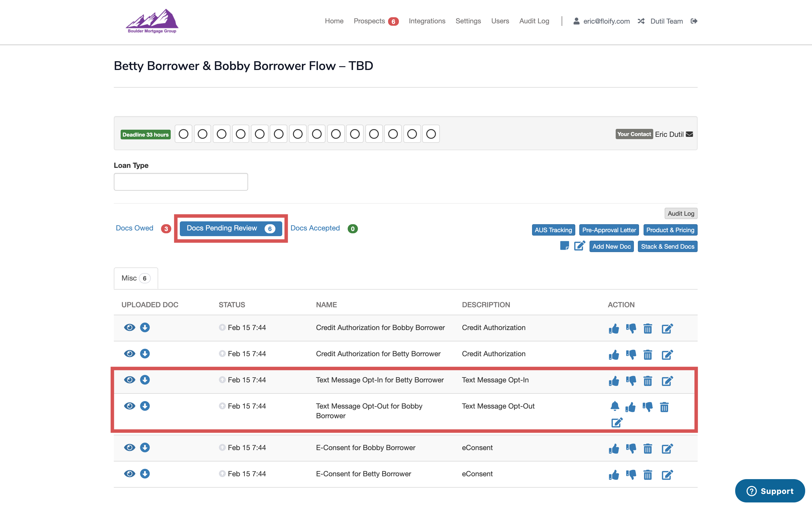Screen dimensions: 812x507
Task: Email Eric Dutil via envelope icon
Action: click(x=690, y=134)
